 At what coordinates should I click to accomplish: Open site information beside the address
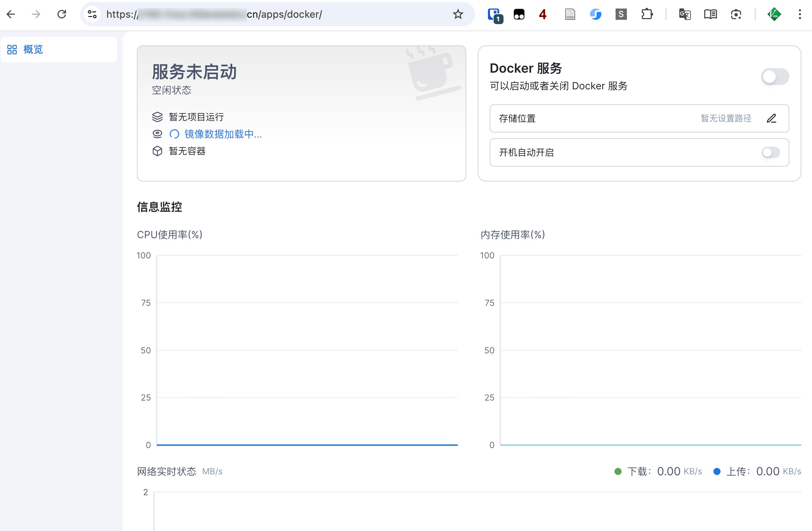point(92,14)
